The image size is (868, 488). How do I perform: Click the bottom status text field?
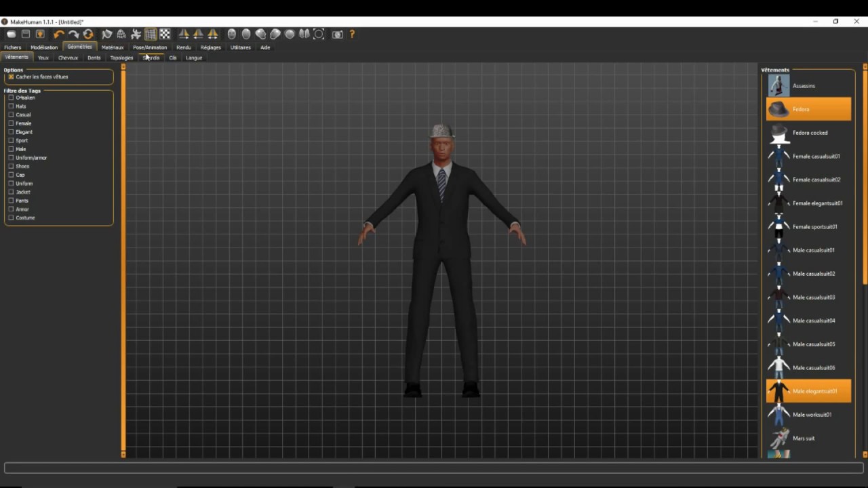pos(433,468)
